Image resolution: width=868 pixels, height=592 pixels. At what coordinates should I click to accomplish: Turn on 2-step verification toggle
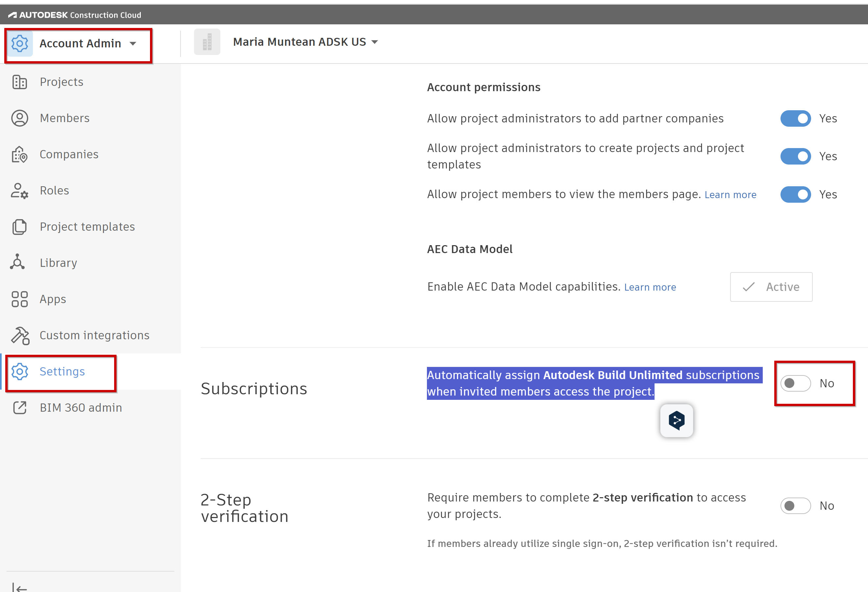coord(795,506)
